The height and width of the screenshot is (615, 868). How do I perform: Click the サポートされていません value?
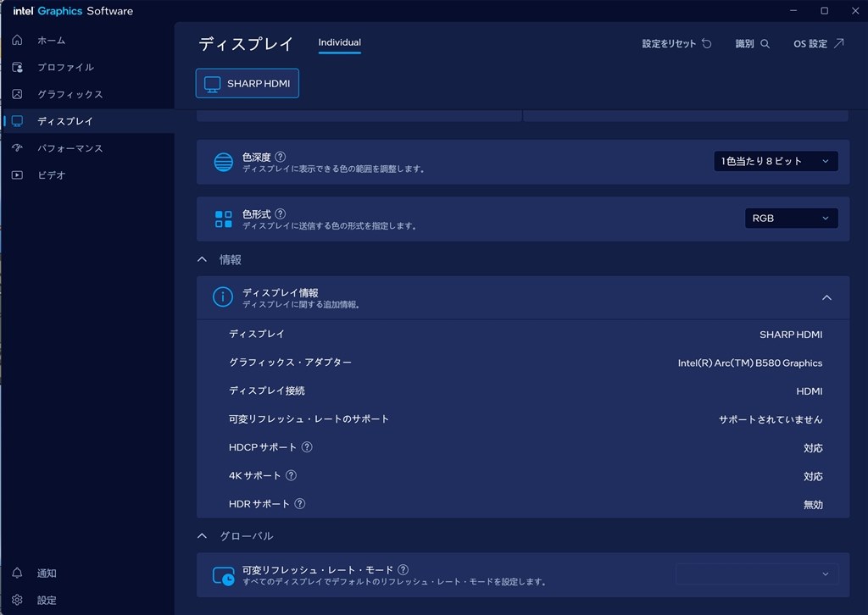pos(771,419)
